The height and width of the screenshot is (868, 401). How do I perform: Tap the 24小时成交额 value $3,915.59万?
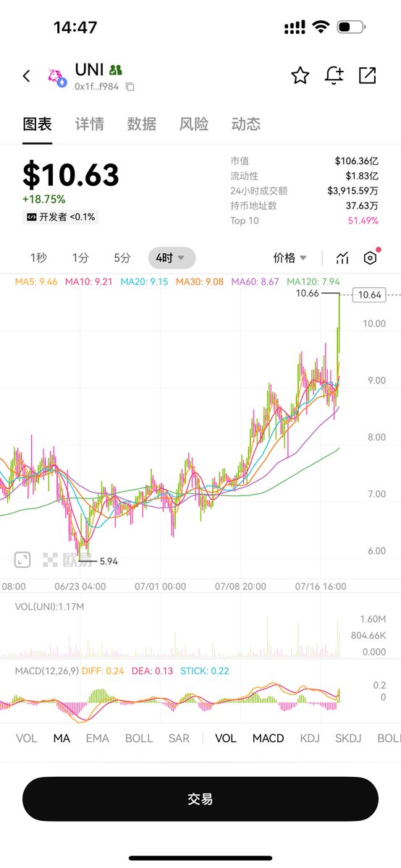353,190
